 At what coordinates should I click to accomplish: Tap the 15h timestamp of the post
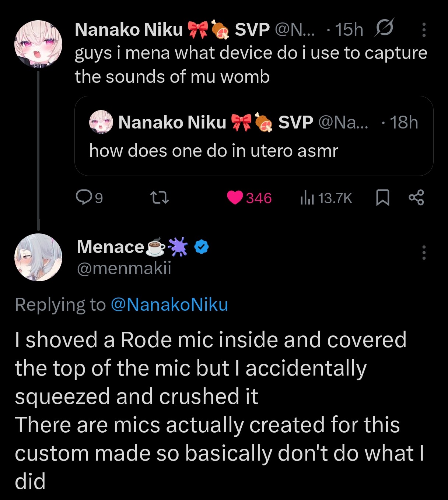[x=349, y=29]
